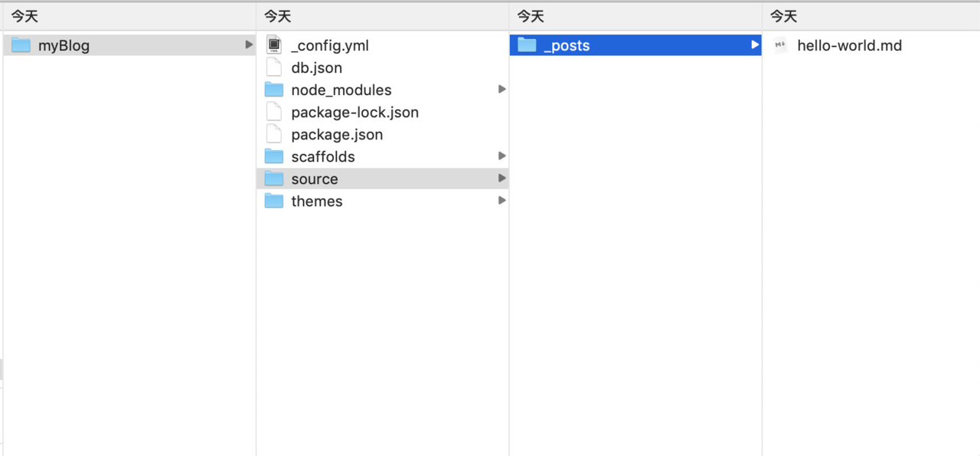Screen dimensions: 980x456
Task: Click the arrow next to scaffolds
Action: pyautogui.click(x=502, y=156)
